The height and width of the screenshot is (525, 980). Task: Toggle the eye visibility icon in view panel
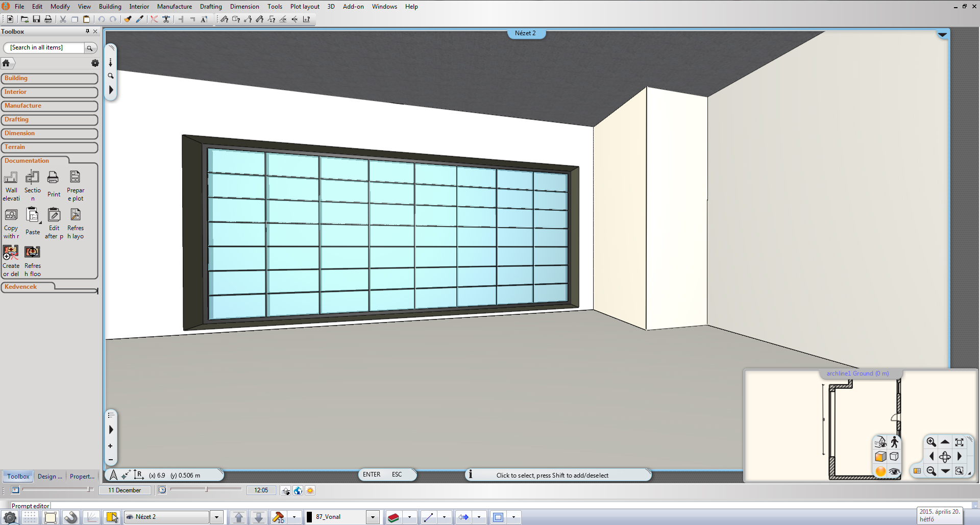tap(894, 471)
